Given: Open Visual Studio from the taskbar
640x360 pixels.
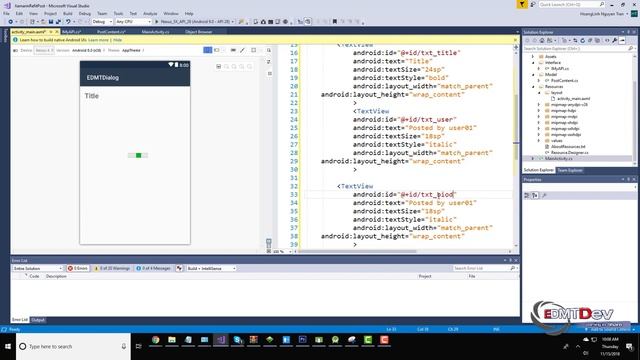Looking at the screenshot, I should point(221,340).
